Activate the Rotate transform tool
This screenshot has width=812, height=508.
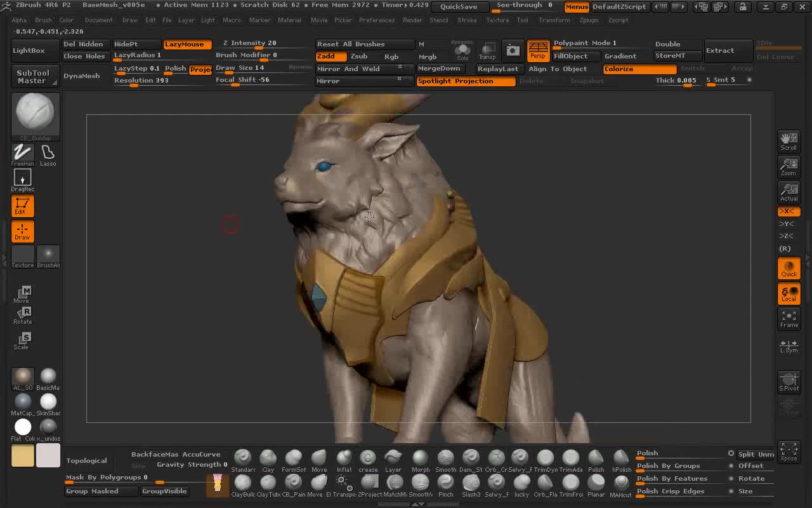[x=22, y=315]
